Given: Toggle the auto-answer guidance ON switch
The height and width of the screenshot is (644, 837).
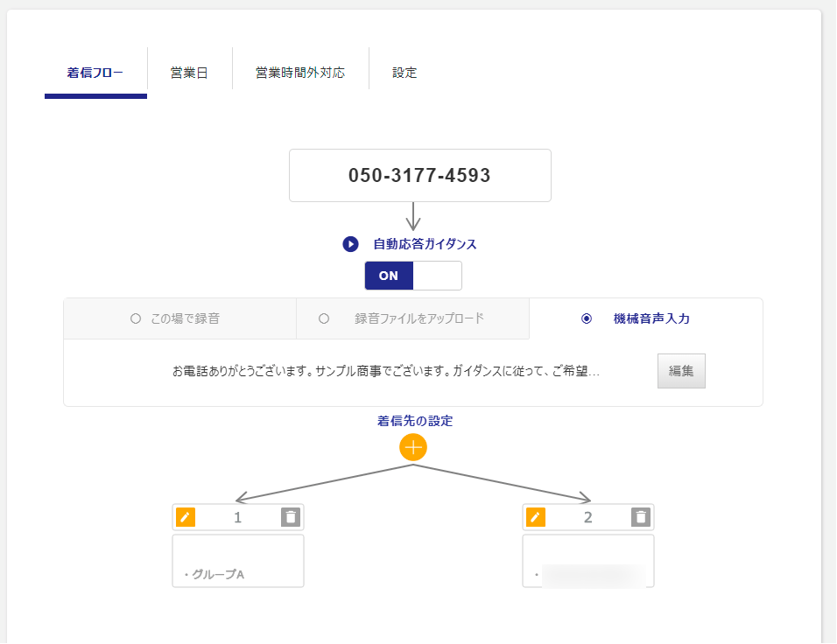Looking at the screenshot, I should click(413, 276).
